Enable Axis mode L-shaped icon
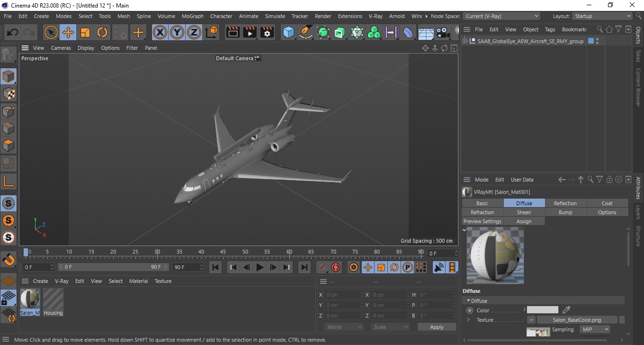Image resolution: width=644 pixels, height=345 pixels. [9, 181]
